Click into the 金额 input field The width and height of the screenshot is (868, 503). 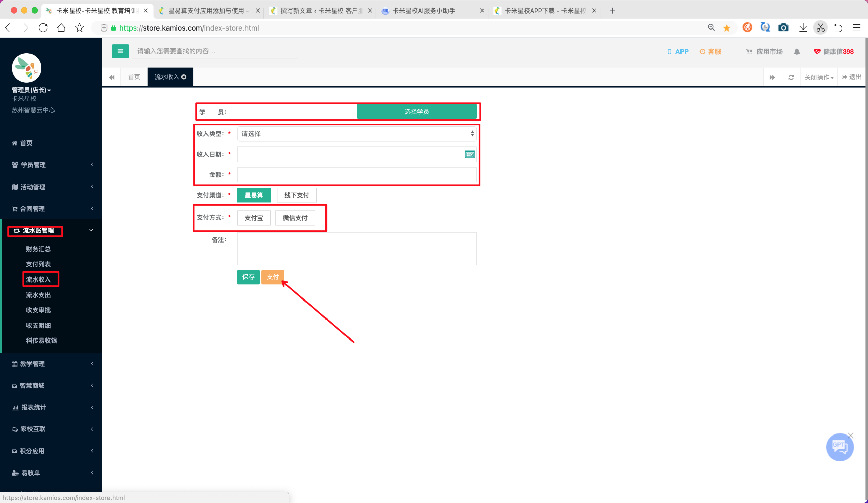point(357,175)
